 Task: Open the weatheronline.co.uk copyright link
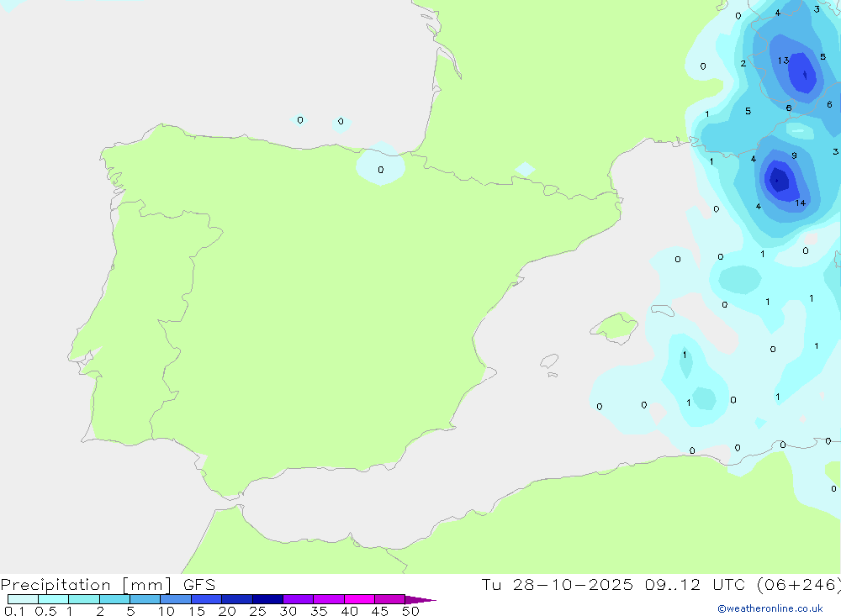coord(770,608)
